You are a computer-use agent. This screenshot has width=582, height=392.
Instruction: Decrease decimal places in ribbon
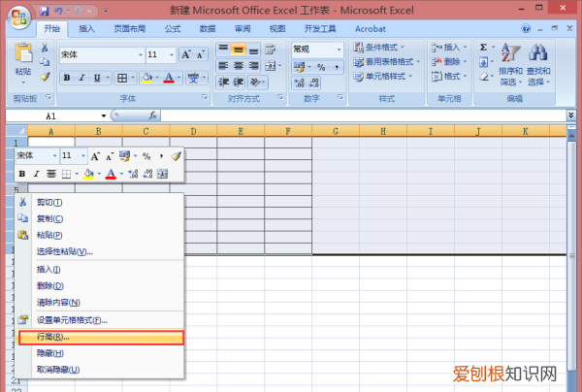(314, 82)
